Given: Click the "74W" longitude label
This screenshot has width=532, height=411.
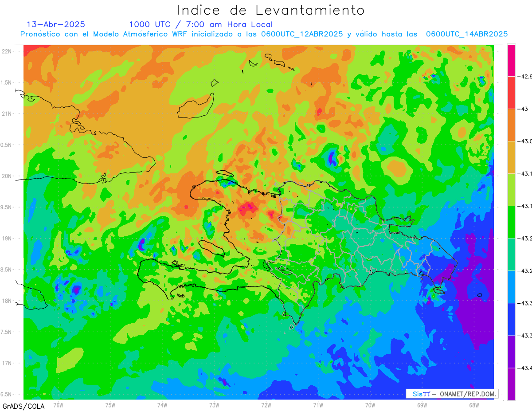Looking at the screenshot, I should (x=162, y=405).
